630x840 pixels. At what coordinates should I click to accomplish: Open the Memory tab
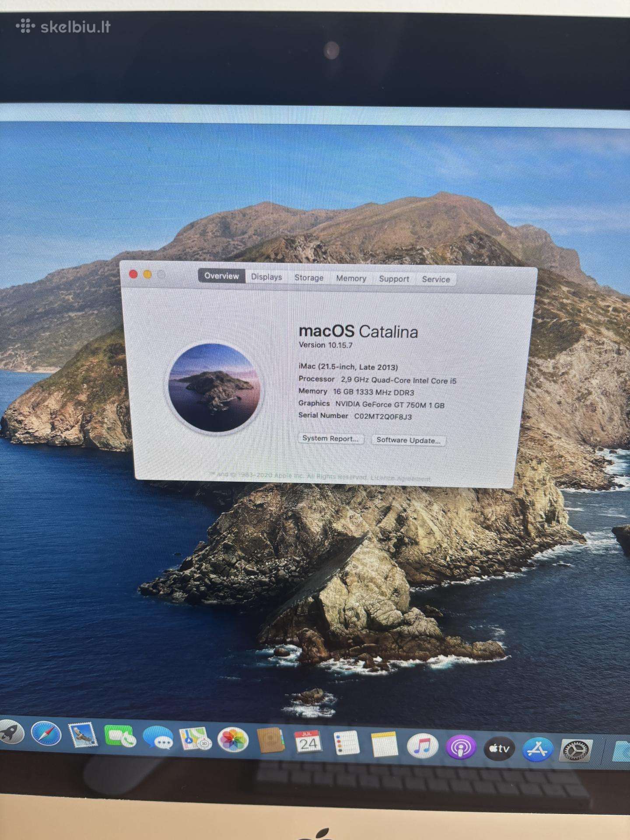(351, 278)
